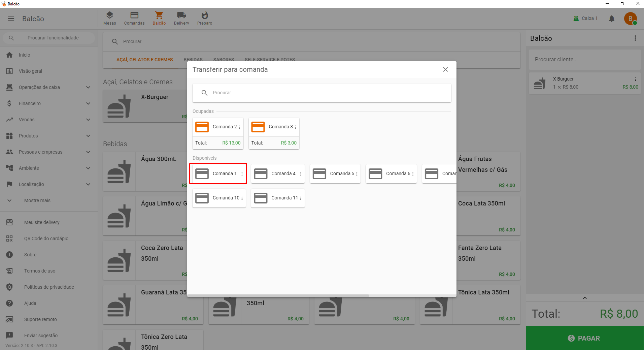Add Coca Lata 350ml product
The height and width of the screenshot is (350, 644).
coord(488,216)
